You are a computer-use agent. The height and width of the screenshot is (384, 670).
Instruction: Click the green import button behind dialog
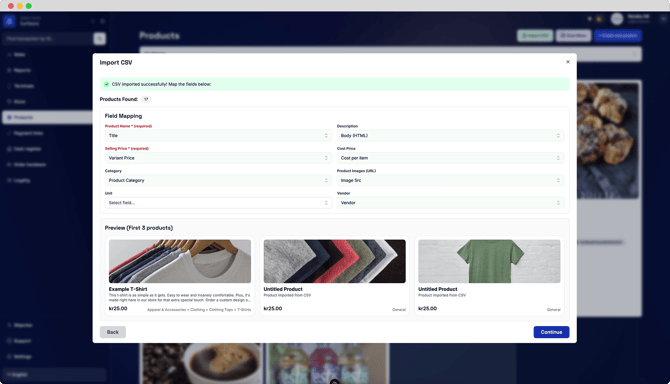click(x=535, y=35)
